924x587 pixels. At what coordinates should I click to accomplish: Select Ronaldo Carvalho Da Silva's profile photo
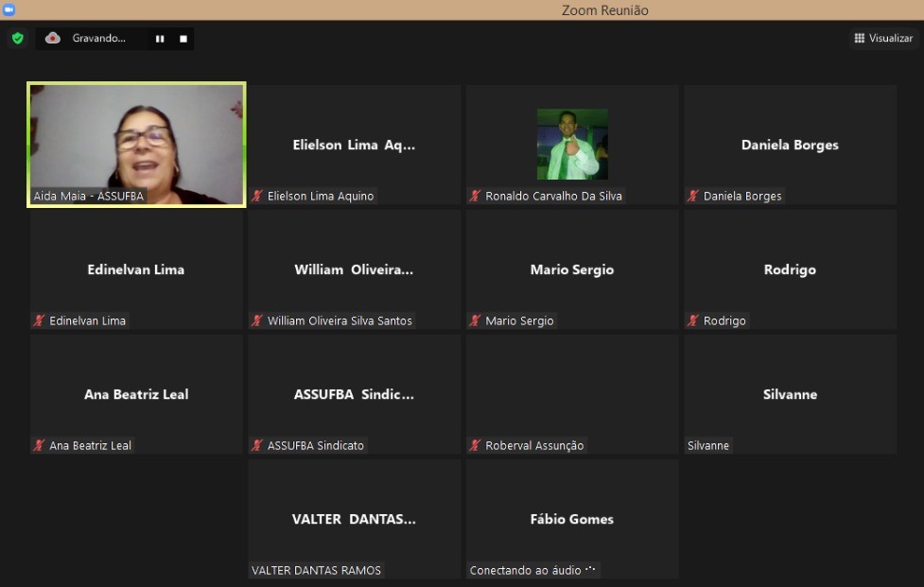tap(572, 144)
